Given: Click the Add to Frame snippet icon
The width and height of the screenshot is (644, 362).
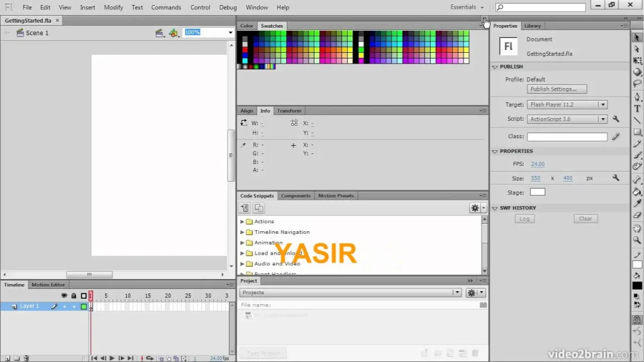Looking at the screenshot, I should tap(245, 207).
